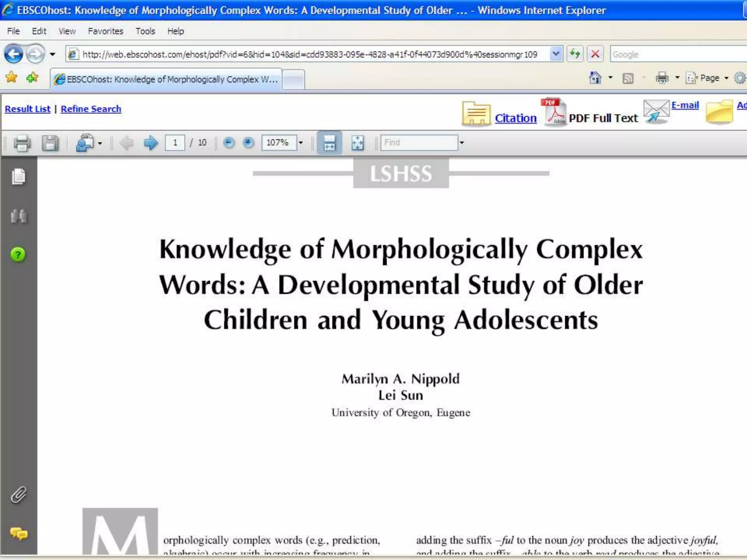The image size is (747, 560).
Task: Open the Favorites menu
Action: pos(105,31)
